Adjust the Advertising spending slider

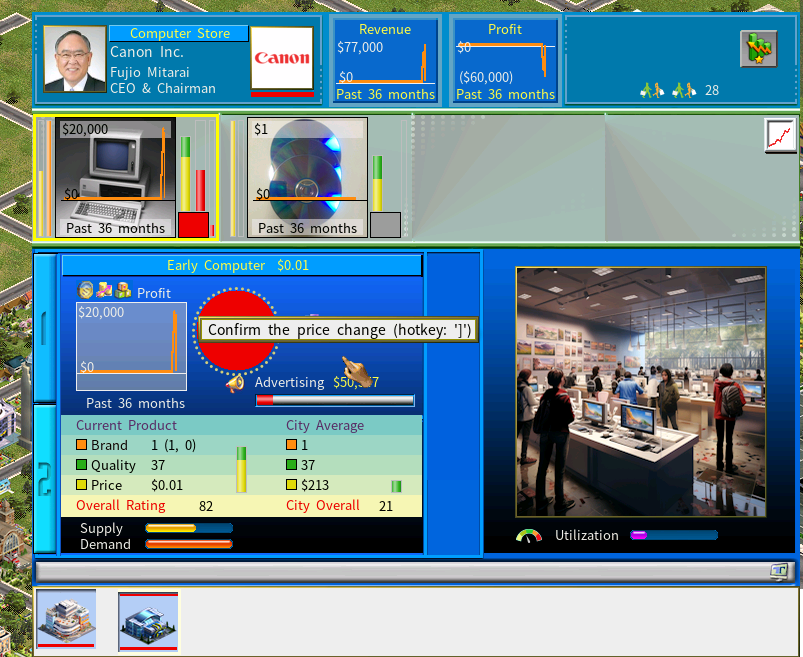pyautogui.click(x=335, y=400)
